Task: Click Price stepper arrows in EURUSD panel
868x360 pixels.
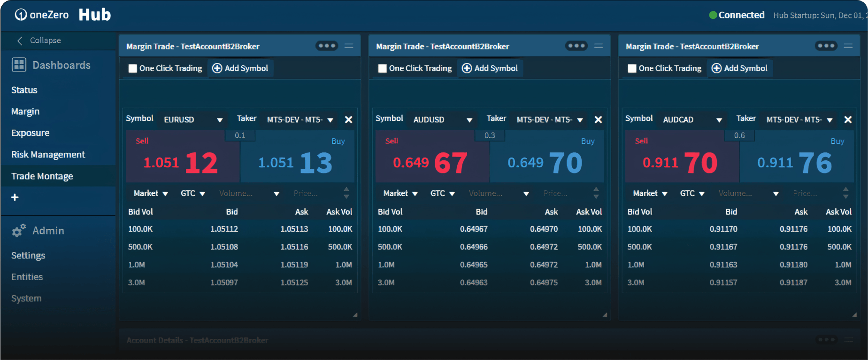Action: tap(346, 193)
